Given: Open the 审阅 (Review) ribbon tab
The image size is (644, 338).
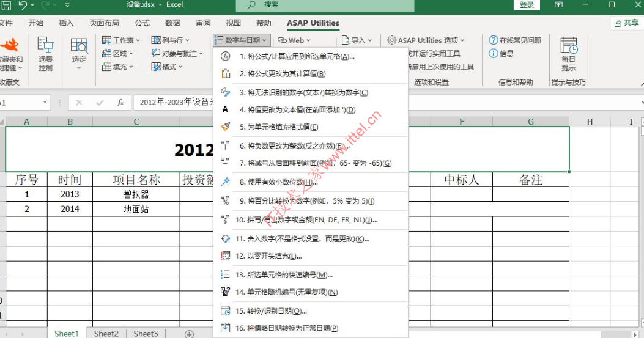Looking at the screenshot, I should [203, 23].
